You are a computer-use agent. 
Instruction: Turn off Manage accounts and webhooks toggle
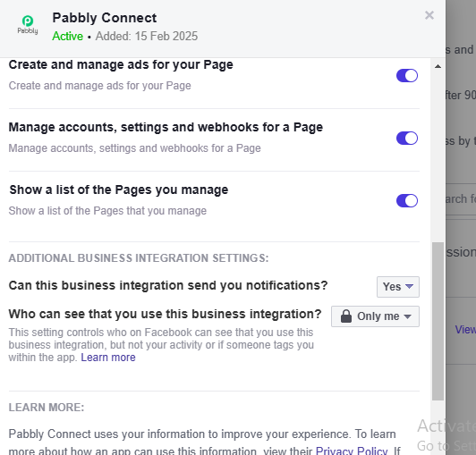407,138
